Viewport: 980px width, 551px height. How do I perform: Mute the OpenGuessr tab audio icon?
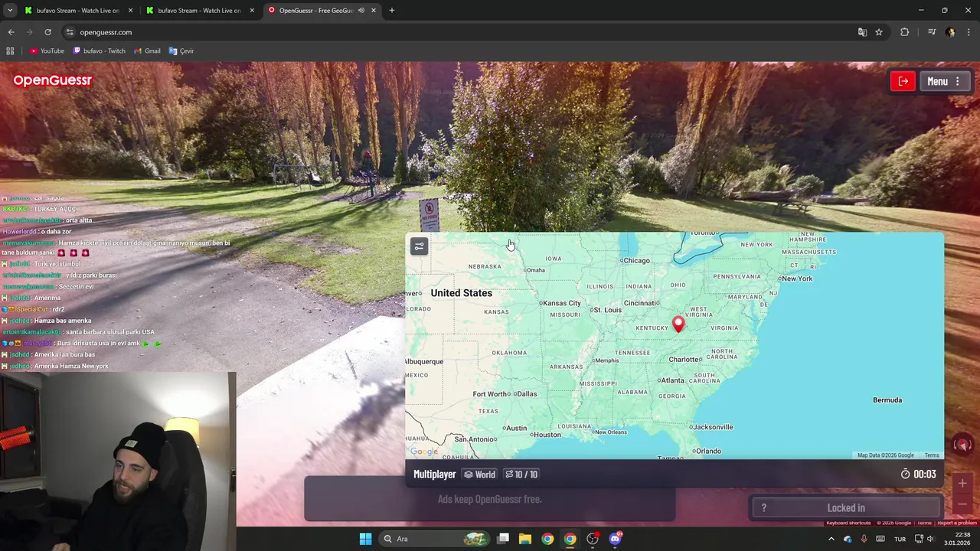361,10
